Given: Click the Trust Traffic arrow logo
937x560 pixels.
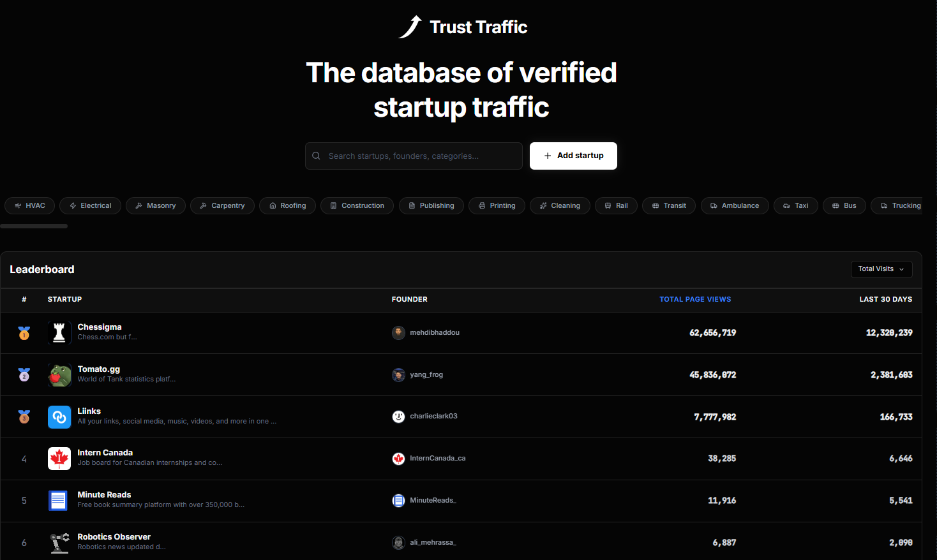Looking at the screenshot, I should click(410, 26).
